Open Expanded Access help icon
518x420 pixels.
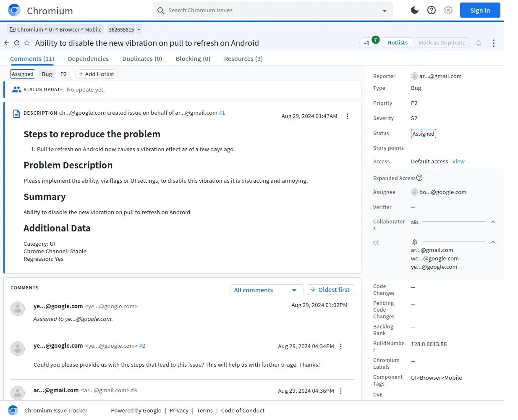[x=419, y=178]
